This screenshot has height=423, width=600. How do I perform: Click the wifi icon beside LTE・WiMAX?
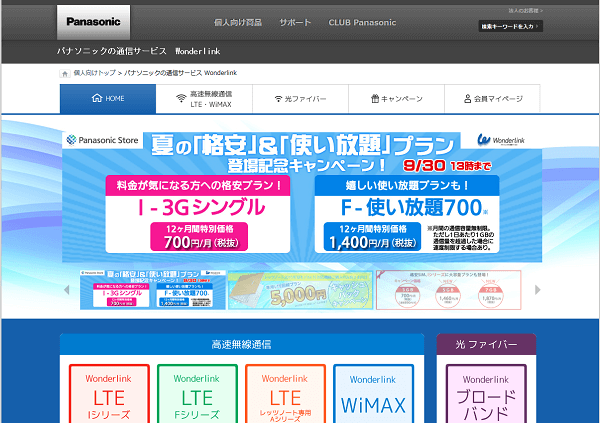point(181,98)
